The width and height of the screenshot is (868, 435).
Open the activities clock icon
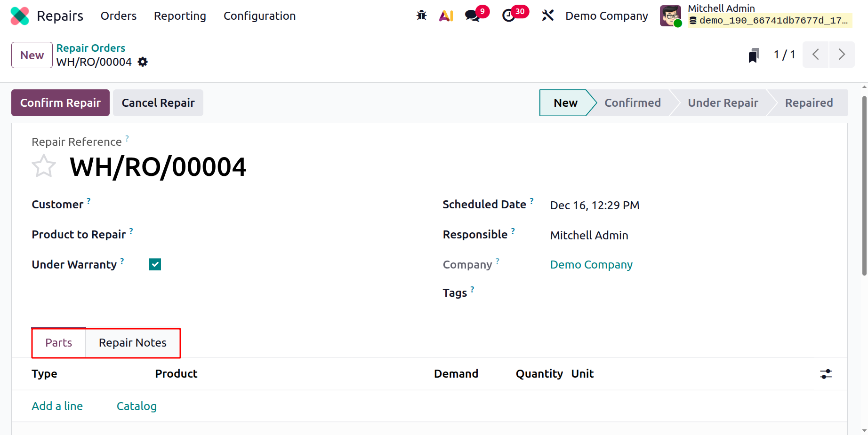[508, 16]
